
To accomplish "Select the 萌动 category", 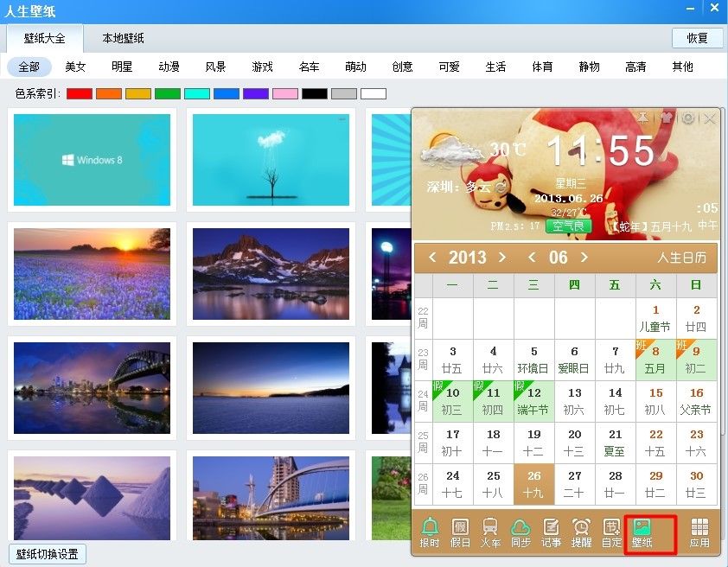I will click(x=355, y=67).
